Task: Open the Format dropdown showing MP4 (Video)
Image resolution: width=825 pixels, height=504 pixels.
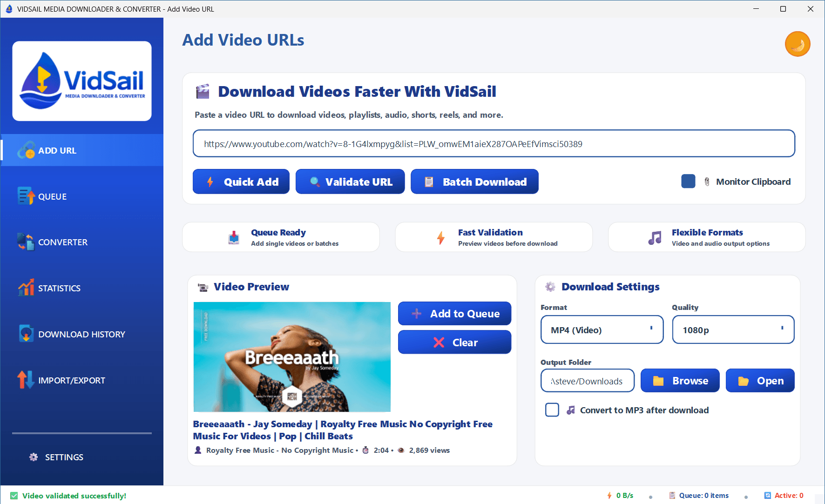Action: (602, 330)
